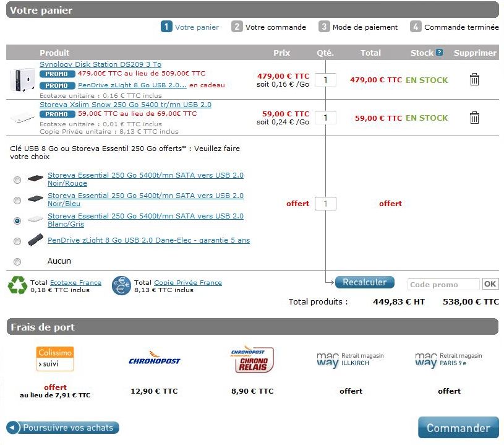Pick Macway Illkirch store pickup logo

(351, 360)
